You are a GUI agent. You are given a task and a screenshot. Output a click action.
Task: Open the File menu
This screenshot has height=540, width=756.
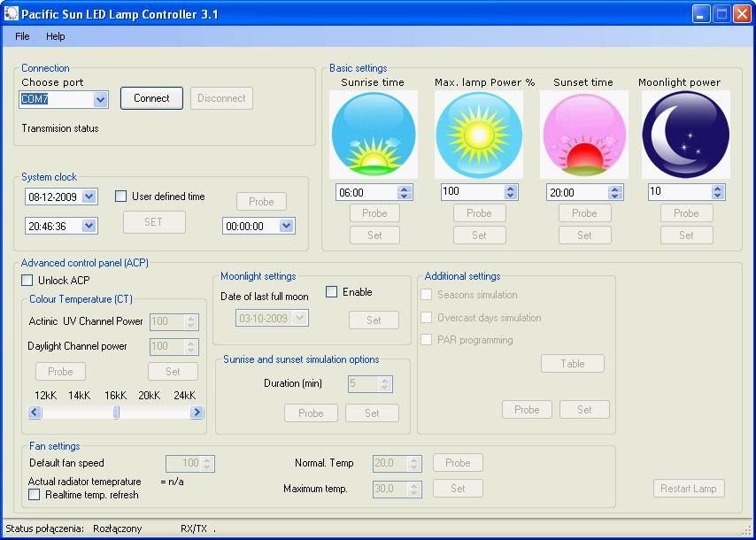(x=22, y=36)
